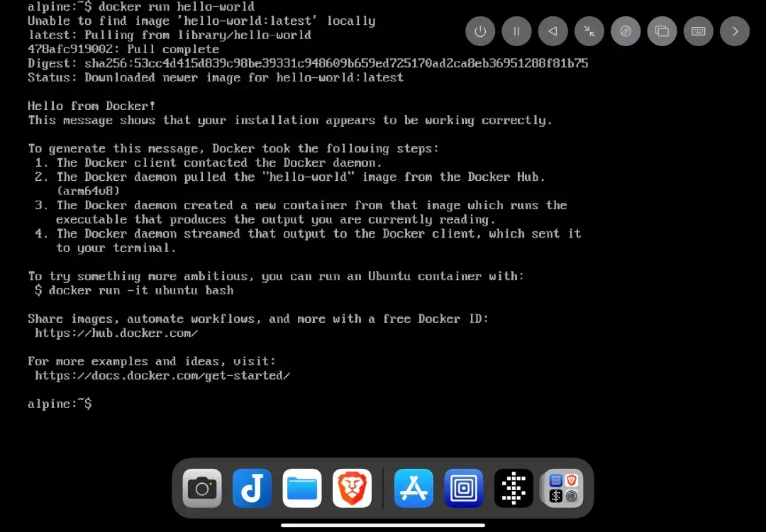Click the bottom 'alpine:~$' prompt
This screenshot has height=532, width=766.
pos(60,404)
